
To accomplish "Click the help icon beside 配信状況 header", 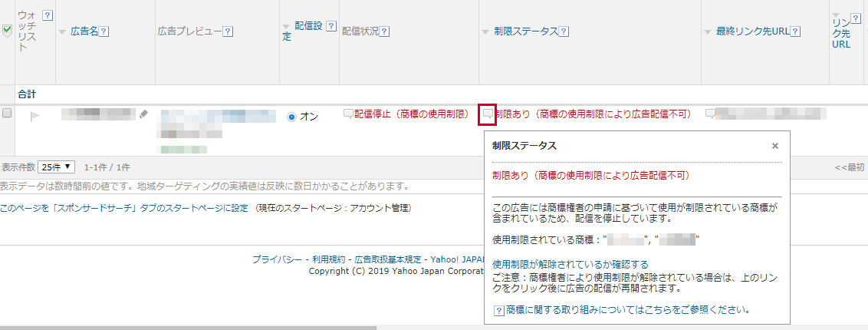I will pos(384,31).
